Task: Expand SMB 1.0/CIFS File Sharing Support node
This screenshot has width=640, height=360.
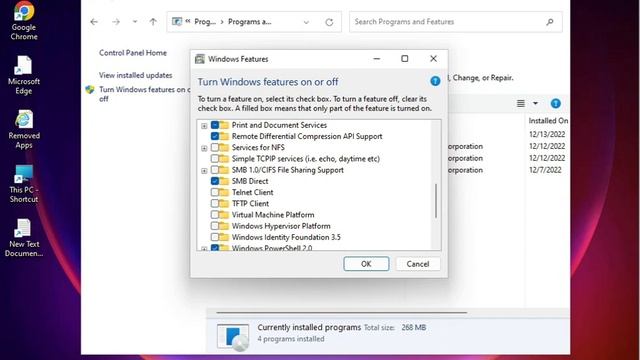Action: 204,171
